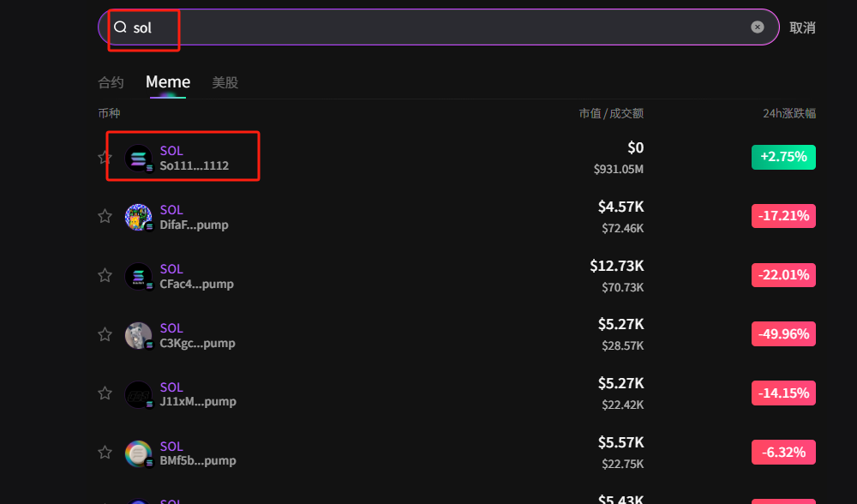Click the search magnifier icon
Screen dimensions: 857x504
[x=120, y=27]
